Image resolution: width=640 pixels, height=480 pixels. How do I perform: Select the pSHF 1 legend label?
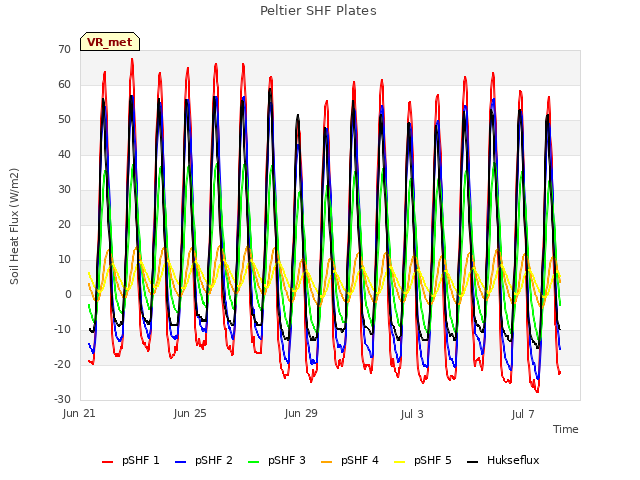[140, 460]
